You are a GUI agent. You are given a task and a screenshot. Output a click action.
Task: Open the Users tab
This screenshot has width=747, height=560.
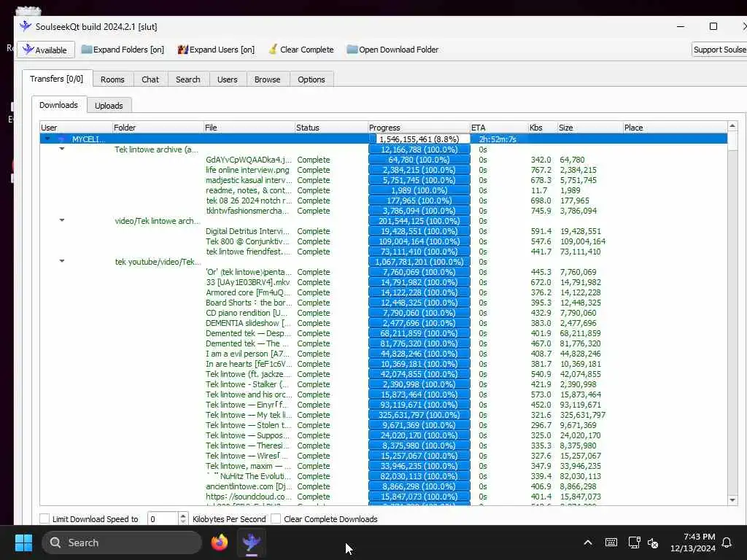point(228,79)
